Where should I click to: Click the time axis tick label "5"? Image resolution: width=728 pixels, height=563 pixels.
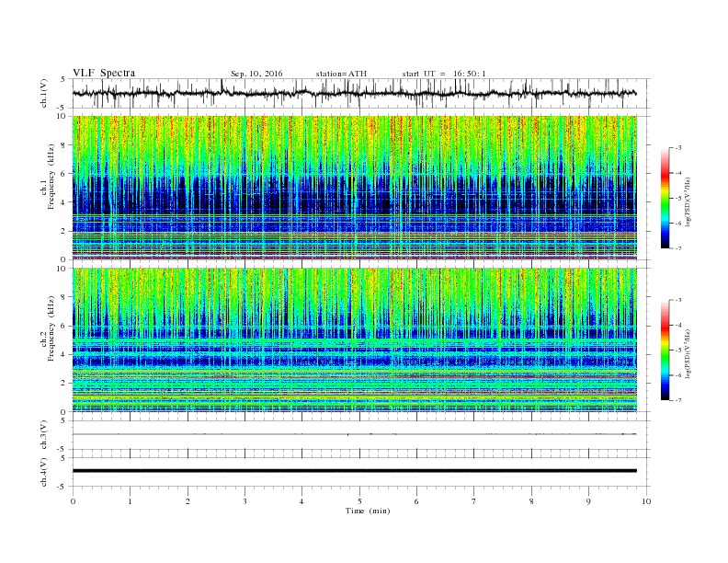(359, 501)
